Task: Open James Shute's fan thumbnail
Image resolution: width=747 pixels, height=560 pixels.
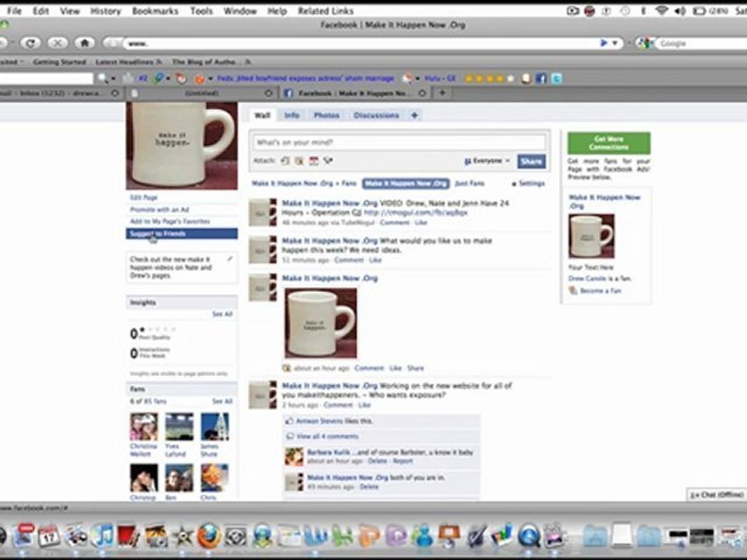Action: click(215, 426)
